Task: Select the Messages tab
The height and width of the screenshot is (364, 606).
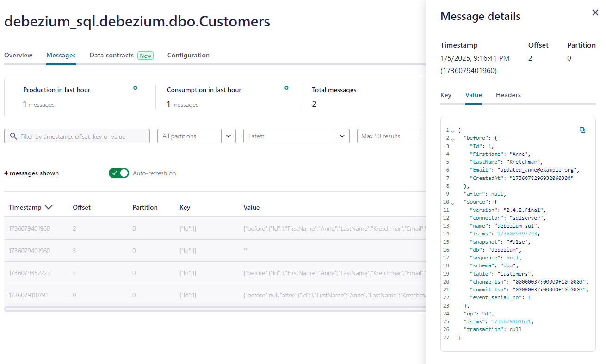Action: 61,55
